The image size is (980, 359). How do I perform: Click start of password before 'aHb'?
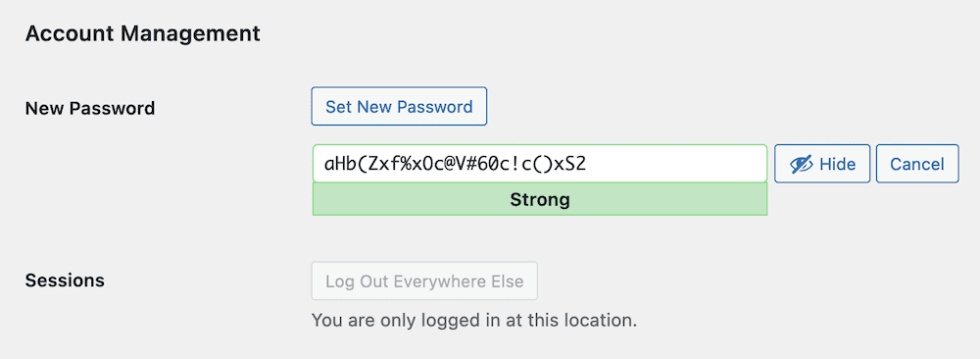(323, 164)
